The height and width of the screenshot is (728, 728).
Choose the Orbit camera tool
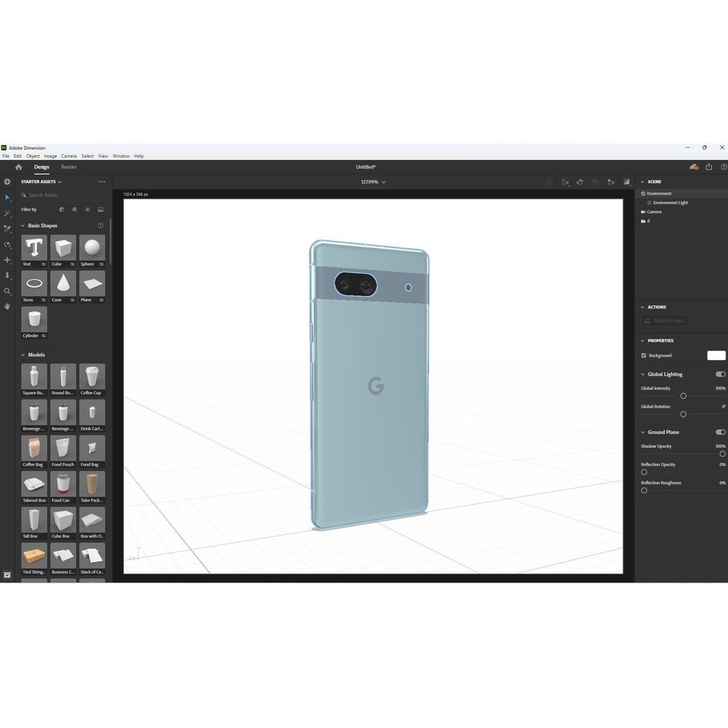point(7,244)
